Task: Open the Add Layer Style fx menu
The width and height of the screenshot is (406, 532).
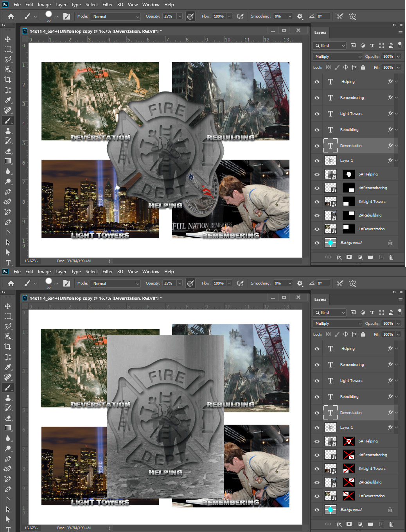Action: click(x=339, y=257)
